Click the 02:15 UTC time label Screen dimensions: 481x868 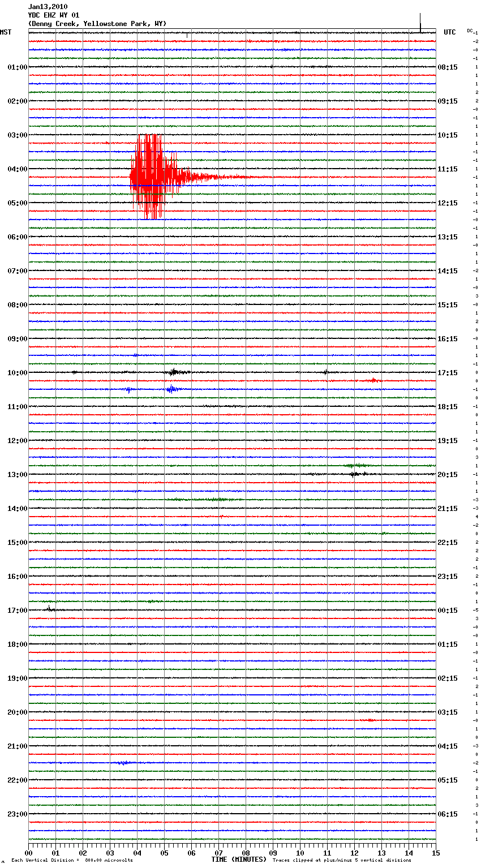(x=448, y=678)
